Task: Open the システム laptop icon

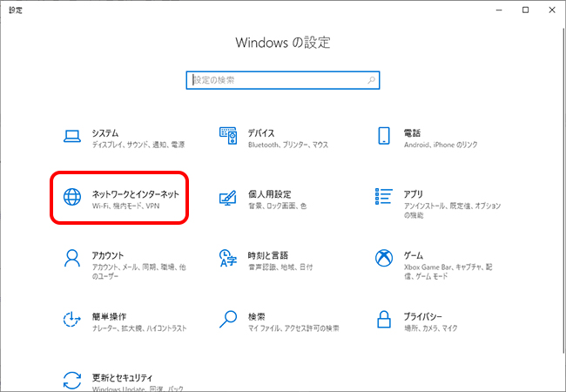Action: 72,136
